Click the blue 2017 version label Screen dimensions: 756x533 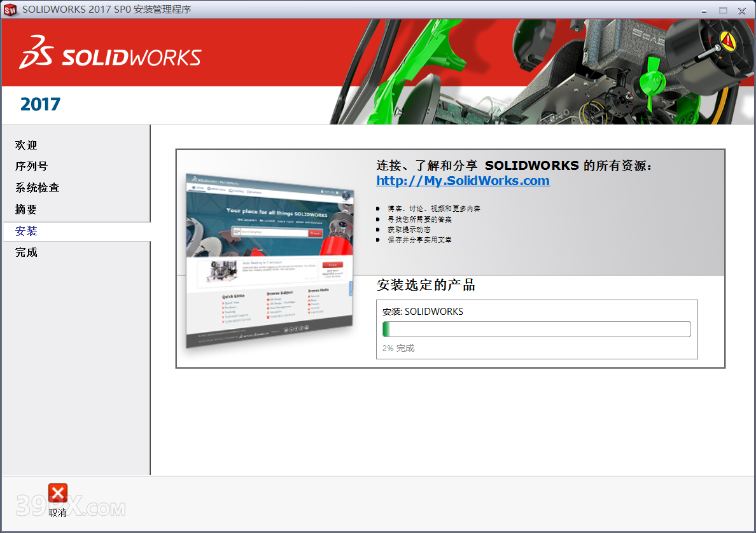pyautogui.click(x=40, y=104)
